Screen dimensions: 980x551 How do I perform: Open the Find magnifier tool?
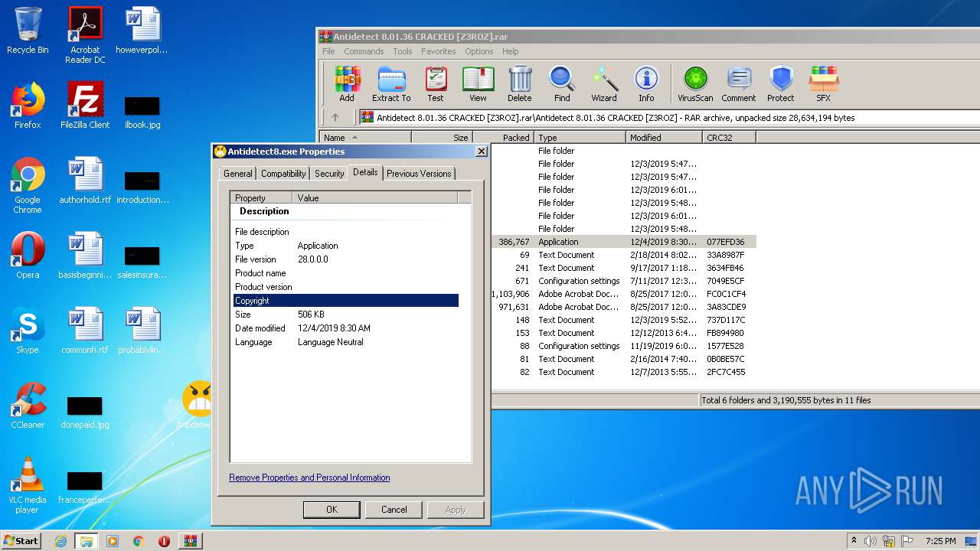562,83
